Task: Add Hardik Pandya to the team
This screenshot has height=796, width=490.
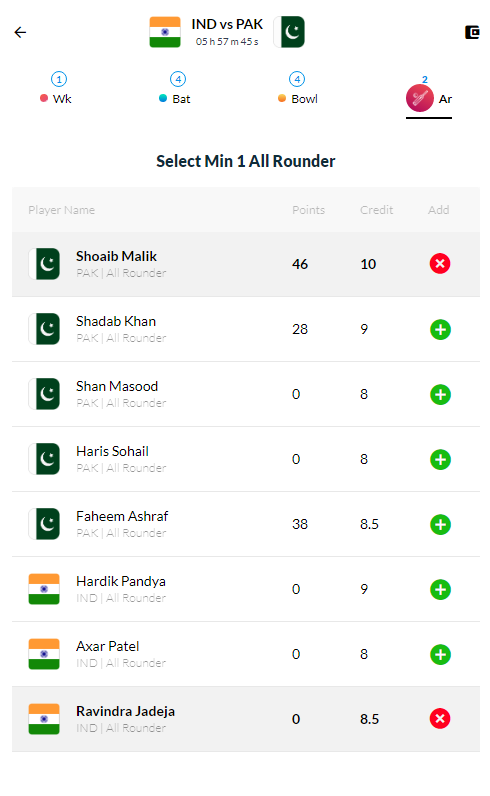Action: tap(440, 589)
